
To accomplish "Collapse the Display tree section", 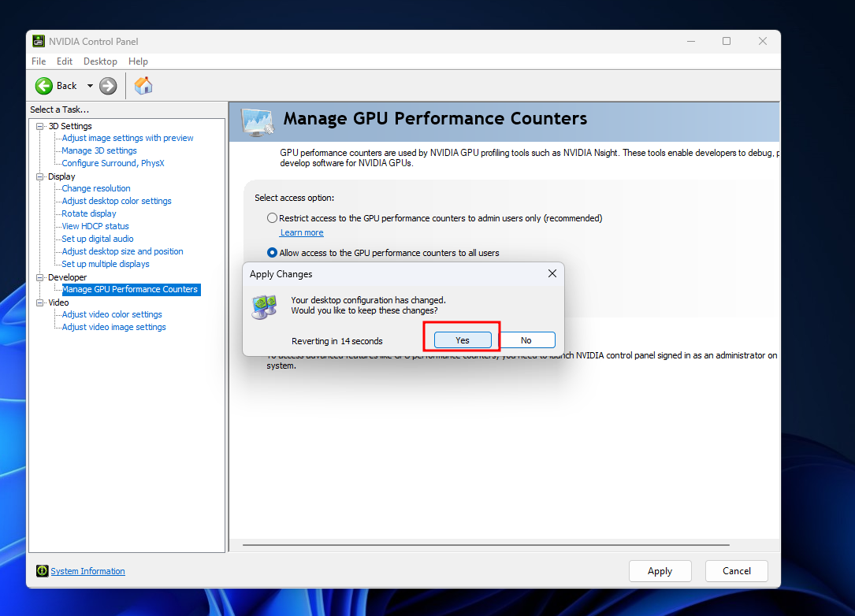I will coord(39,176).
